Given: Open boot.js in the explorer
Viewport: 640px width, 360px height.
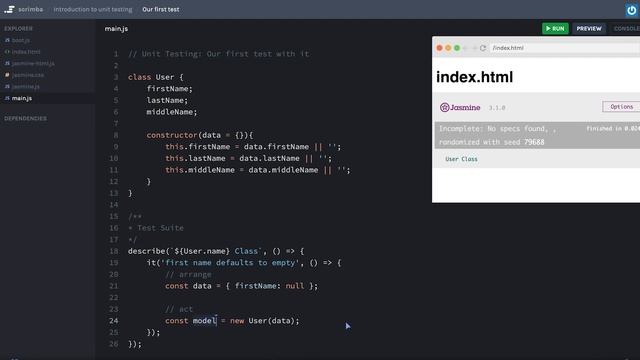Looking at the screenshot, I should pos(20,40).
